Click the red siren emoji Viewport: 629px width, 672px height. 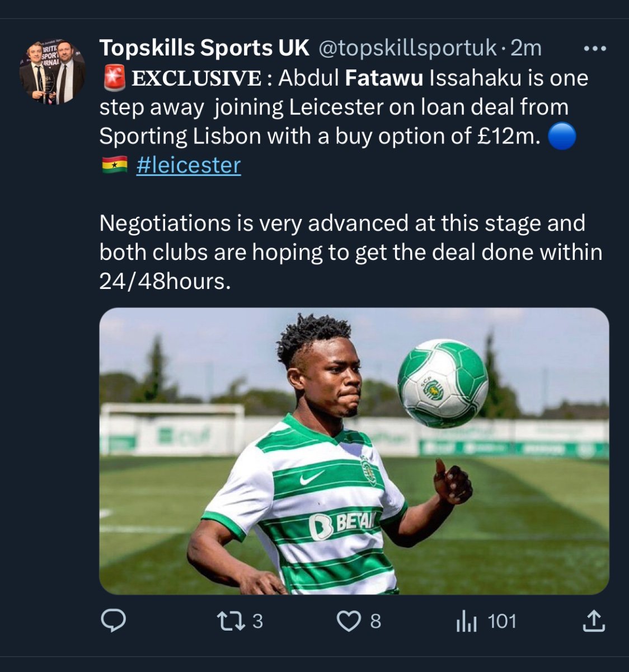click(114, 78)
